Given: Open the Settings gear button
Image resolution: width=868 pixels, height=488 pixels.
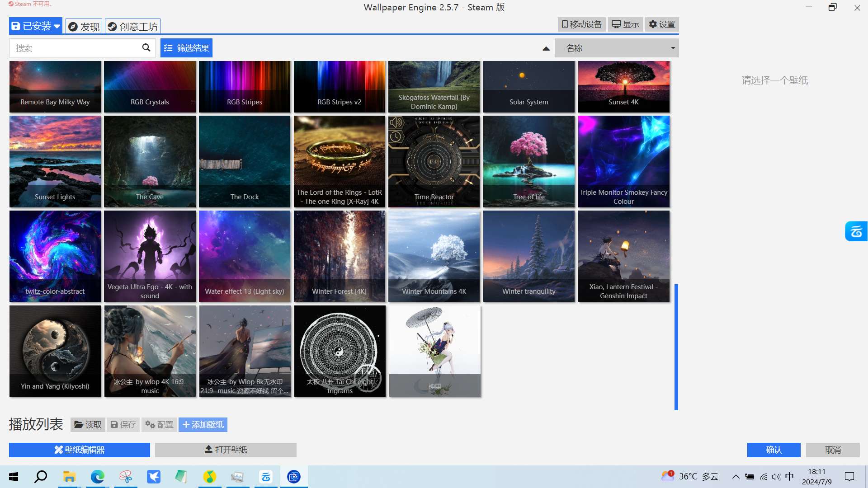Looking at the screenshot, I should pos(662,24).
